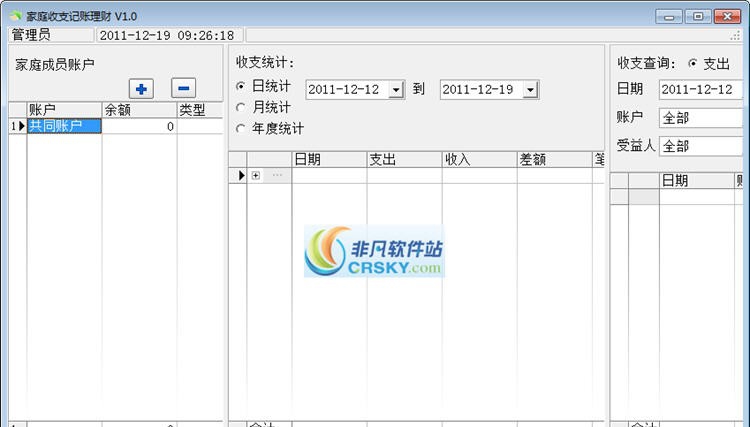This screenshot has width=750, height=427.
Task: Expand the row with the plus box
Action: pyautogui.click(x=256, y=175)
